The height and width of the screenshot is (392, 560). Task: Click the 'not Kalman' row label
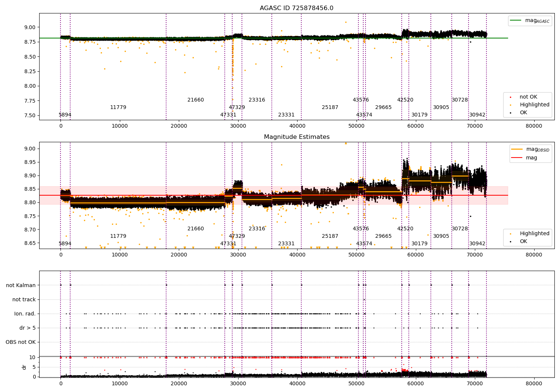pos(21,286)
